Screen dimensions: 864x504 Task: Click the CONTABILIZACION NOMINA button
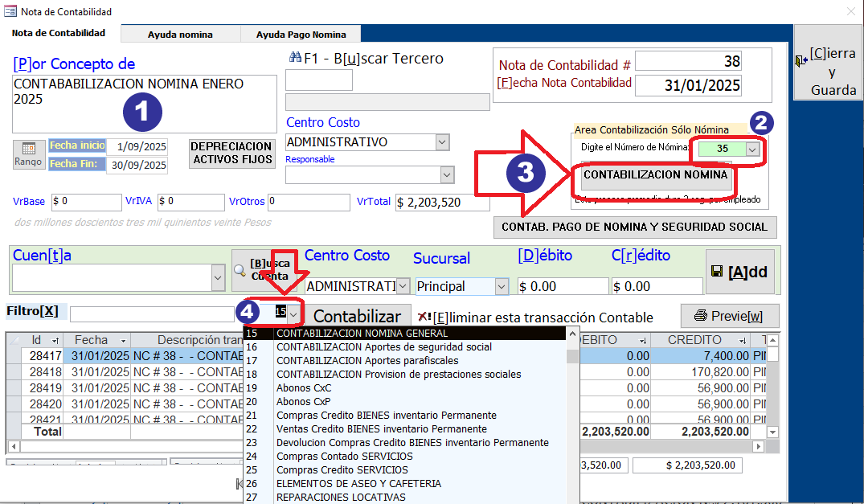(x=655, y=175)
